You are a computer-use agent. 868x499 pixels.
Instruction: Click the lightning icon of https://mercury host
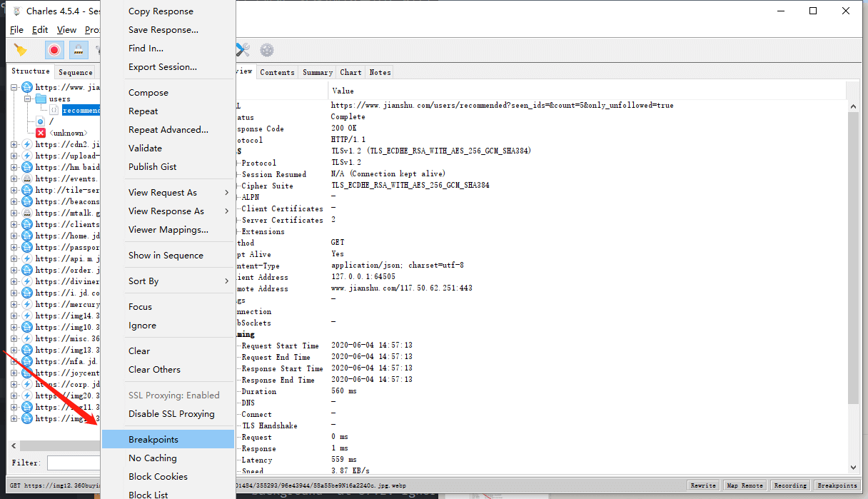pos(27,304)
